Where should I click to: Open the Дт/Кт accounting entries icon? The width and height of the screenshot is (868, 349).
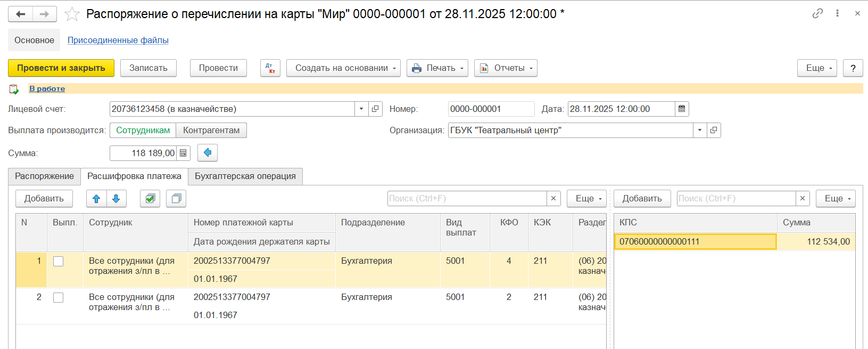(270, 68)
